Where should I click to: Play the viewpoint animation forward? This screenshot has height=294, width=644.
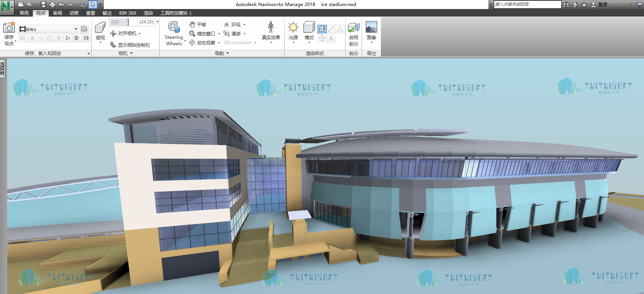pyautogui.click(x=68, y=38)
